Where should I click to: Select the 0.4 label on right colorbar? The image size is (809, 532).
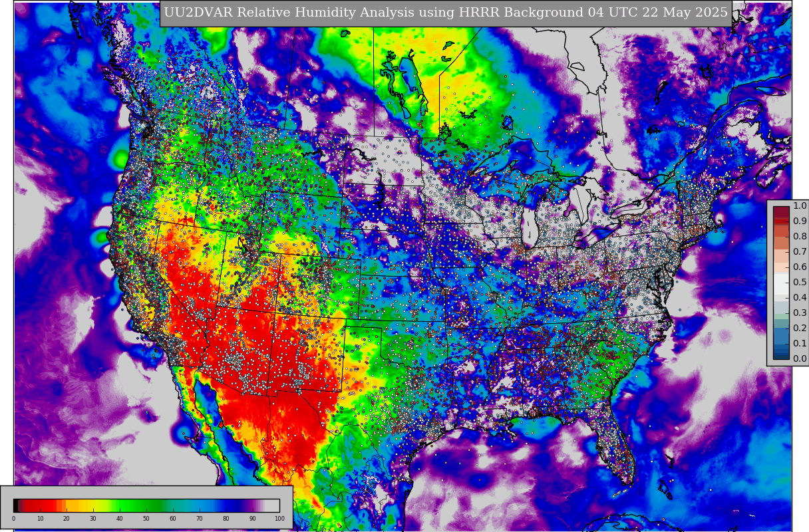800,298
